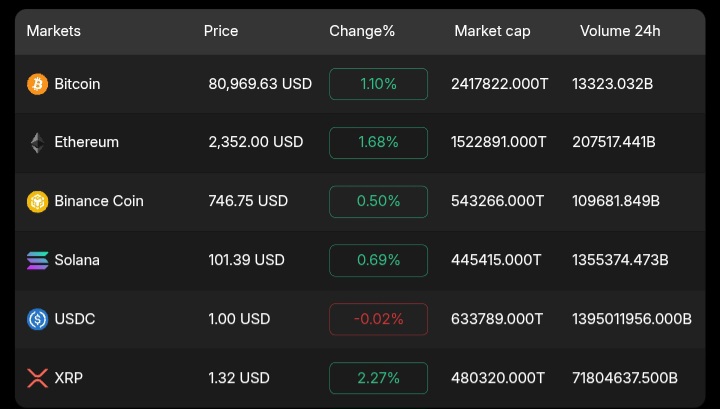Click XRP's 2.27% change badge
Viewport: 720px width, 409px height.
(378, 378)
